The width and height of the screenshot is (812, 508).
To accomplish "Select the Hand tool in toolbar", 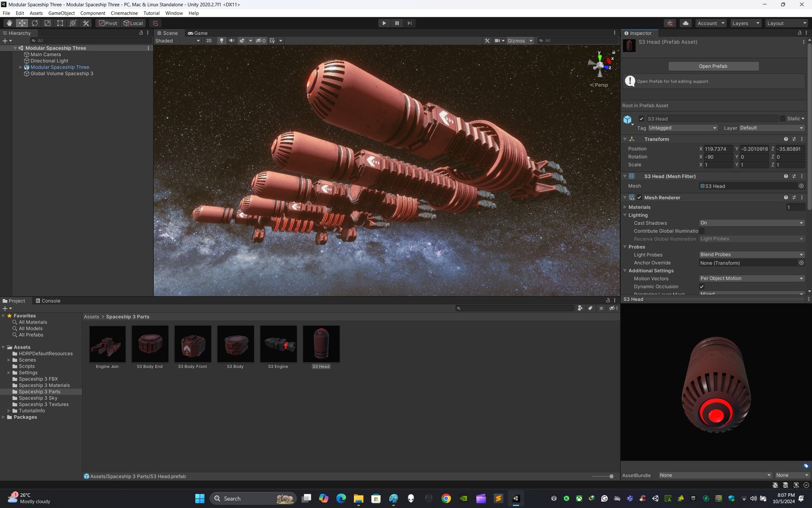I will (9, 23).
